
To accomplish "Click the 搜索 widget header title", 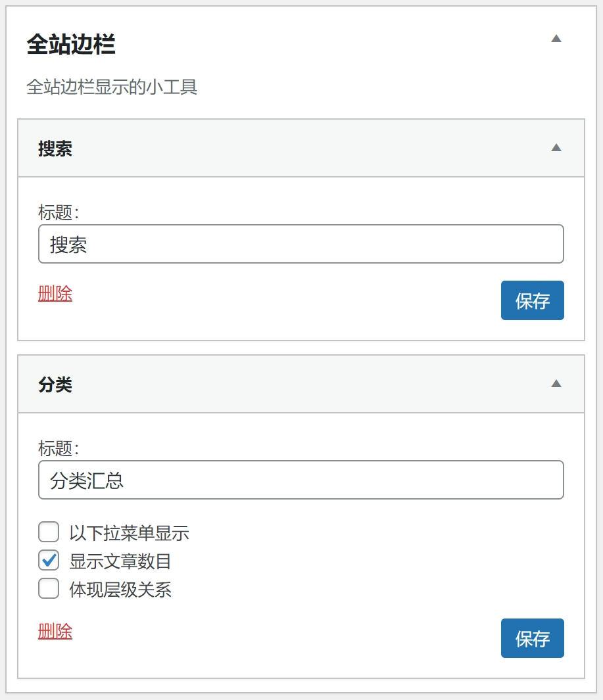I will point(55,149).
